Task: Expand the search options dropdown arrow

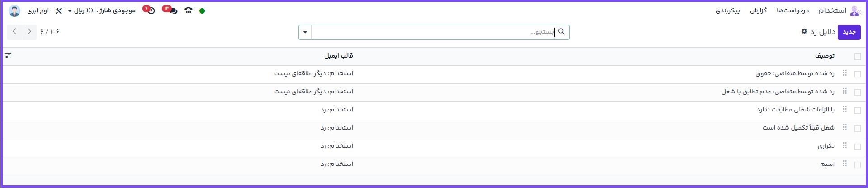Action: point(305,32)
